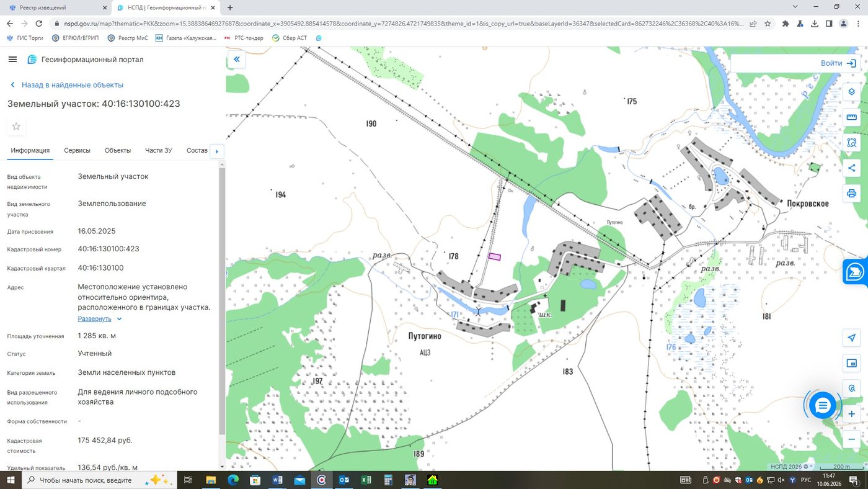Open Excel from the taskbar
Image resolution: width=868 pixels, height=489 pixels.
[x=366, y=480]
